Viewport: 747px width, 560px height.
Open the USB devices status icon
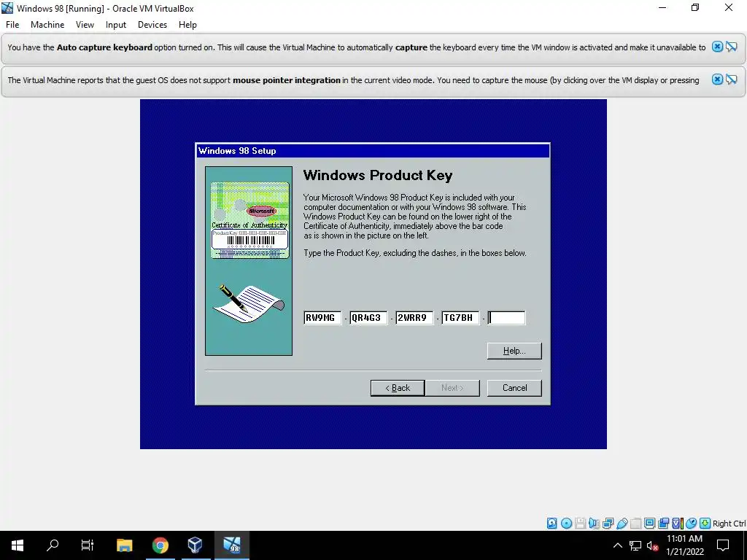pyautogui.click(x=622, y=524)
